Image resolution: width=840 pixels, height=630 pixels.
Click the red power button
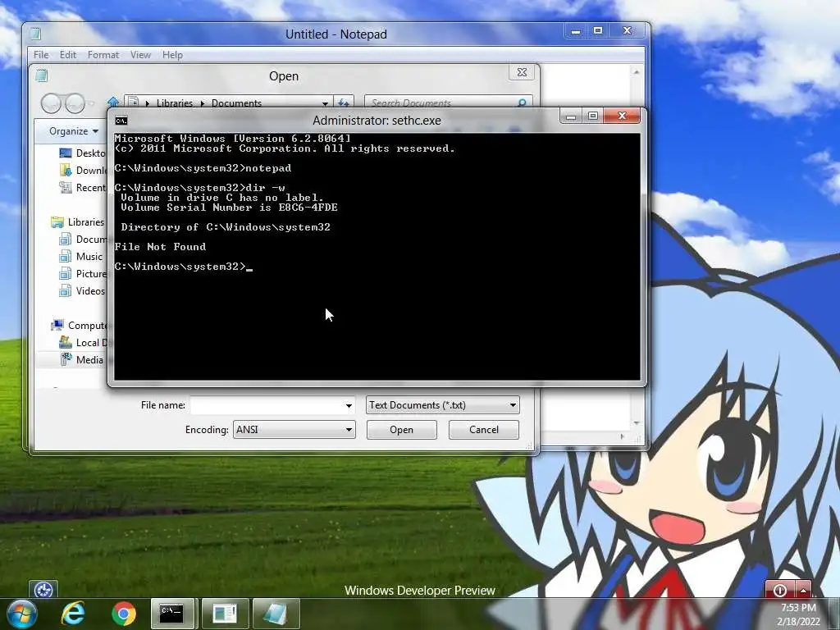[x=780, y=590]
